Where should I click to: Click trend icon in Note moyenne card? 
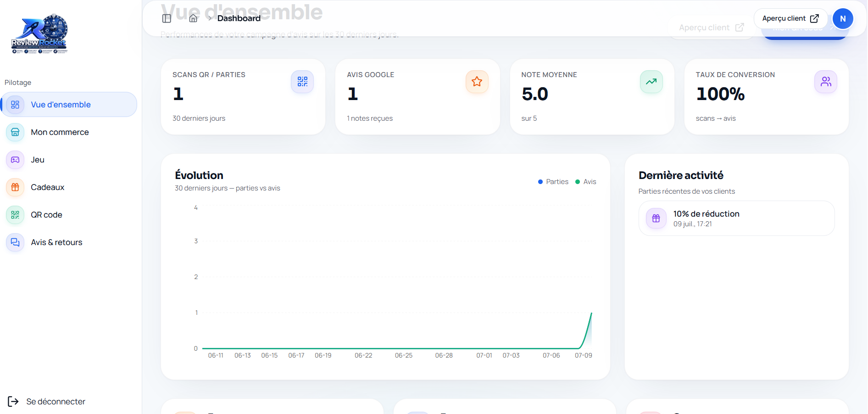[651, 82]
